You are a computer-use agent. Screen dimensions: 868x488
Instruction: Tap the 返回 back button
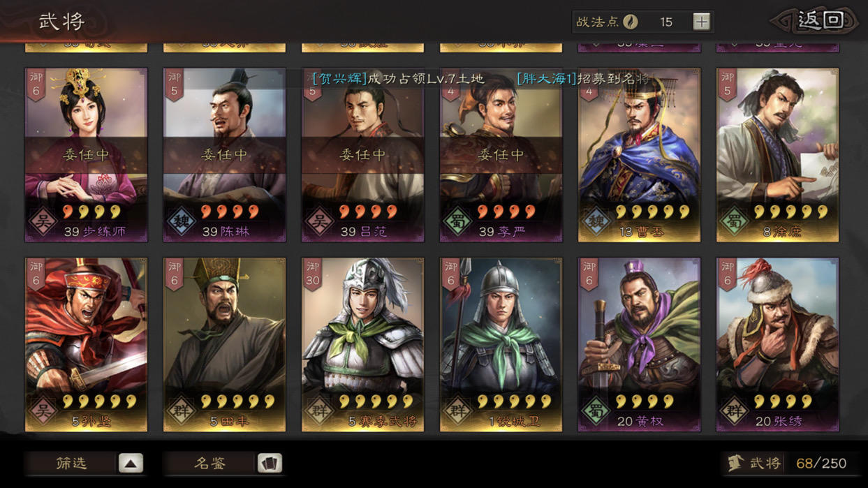click(815, 21)
